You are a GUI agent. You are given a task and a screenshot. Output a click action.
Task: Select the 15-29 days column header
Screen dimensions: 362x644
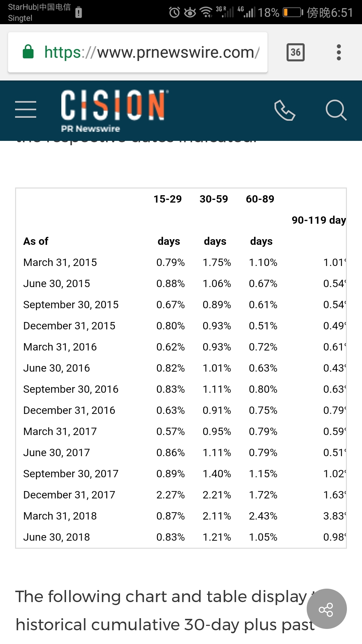[x=168, y=220]
